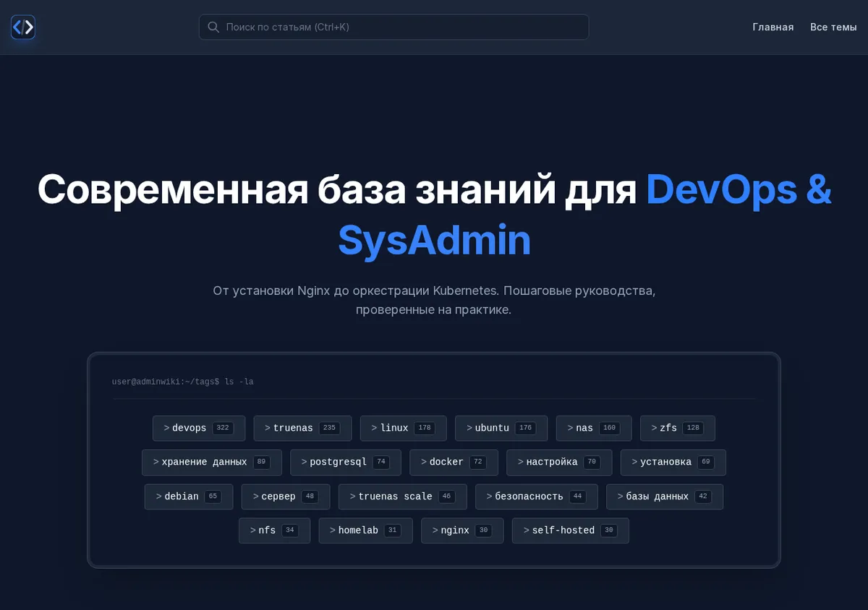The width and height of the screenshot is (868, 610).
Task: Choose the docker tag
Action: [454, 463]
